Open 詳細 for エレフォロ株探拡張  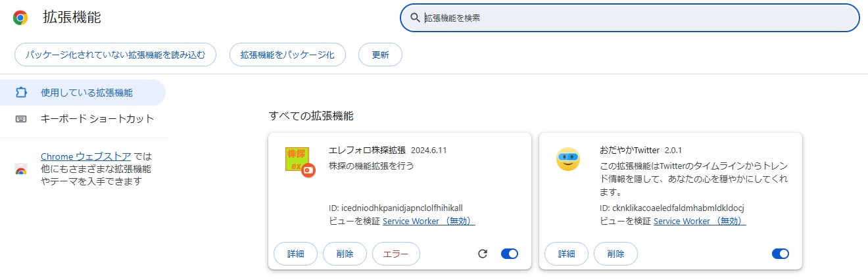[296, 254]
